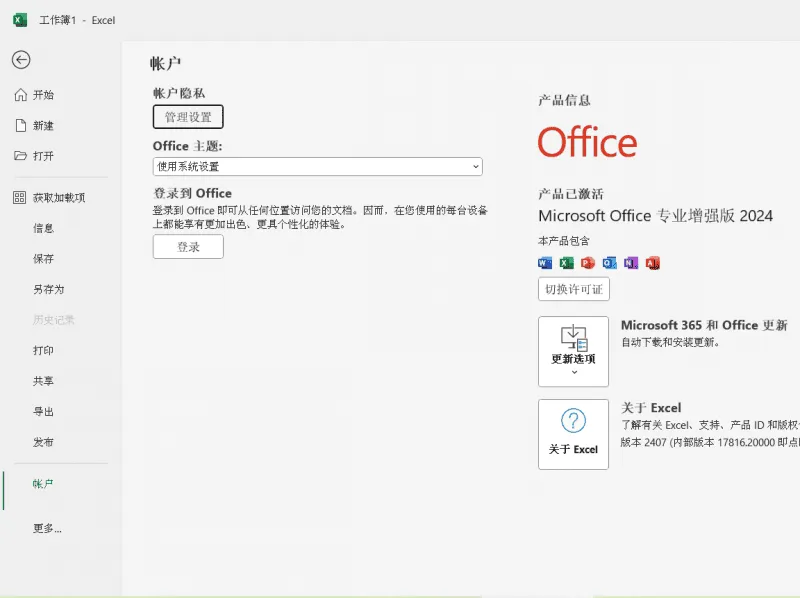The image size is (800, 598).
Task: Click the Word app icon under 本产品包含
Action: click(544, 263)
